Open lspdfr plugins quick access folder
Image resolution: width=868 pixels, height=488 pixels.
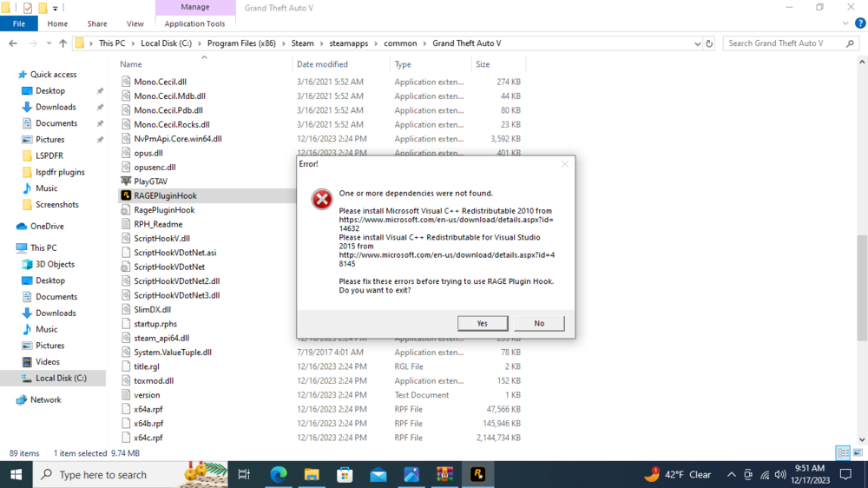pos(60,172)
